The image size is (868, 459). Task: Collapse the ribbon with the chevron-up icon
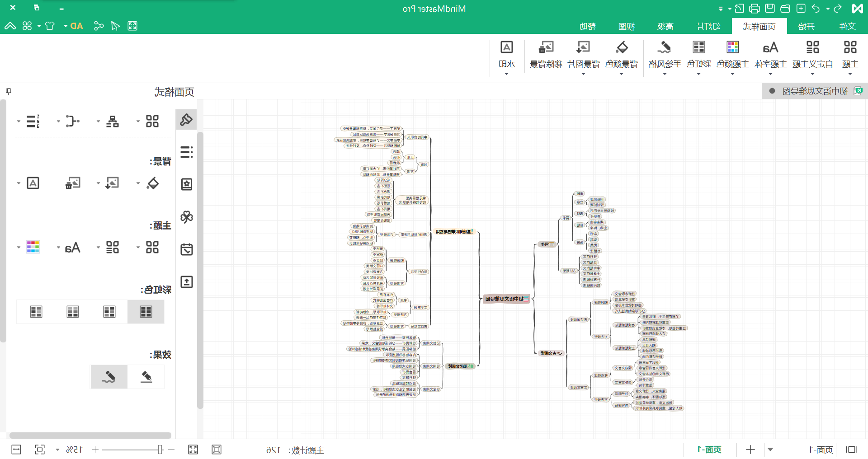coord(10,26)
